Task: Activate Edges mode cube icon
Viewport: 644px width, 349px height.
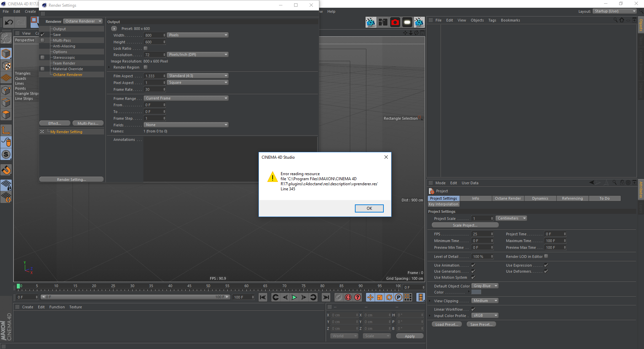Action: click(x=6, y=102)
